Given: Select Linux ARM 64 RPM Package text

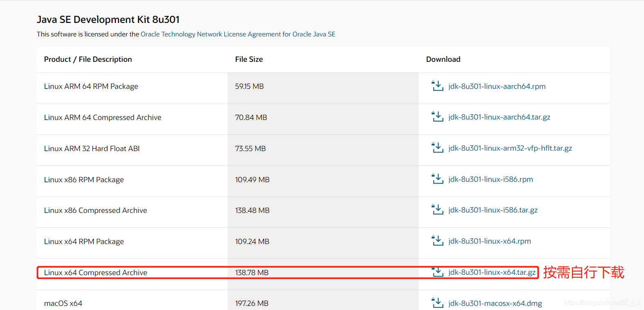Looking at the screenshot, I should [x=91, y=86].
